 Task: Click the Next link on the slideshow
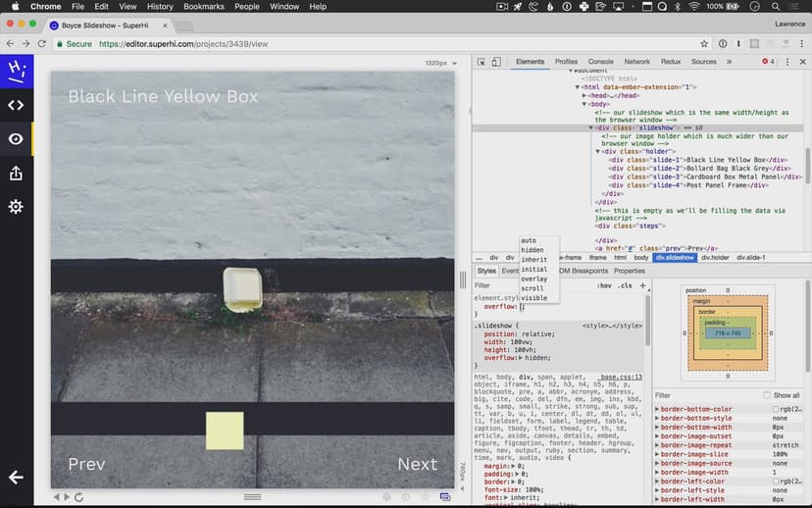417,465
